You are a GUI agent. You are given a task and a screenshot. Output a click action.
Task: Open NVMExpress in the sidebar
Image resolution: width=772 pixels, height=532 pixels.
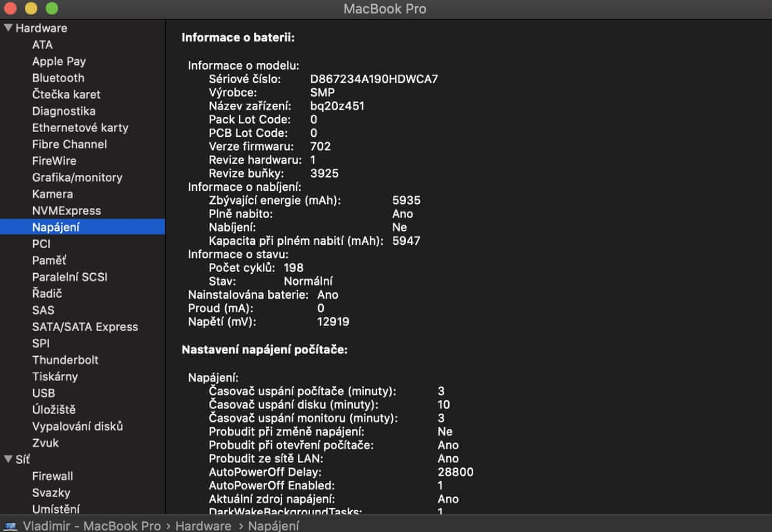coord(66,211)
